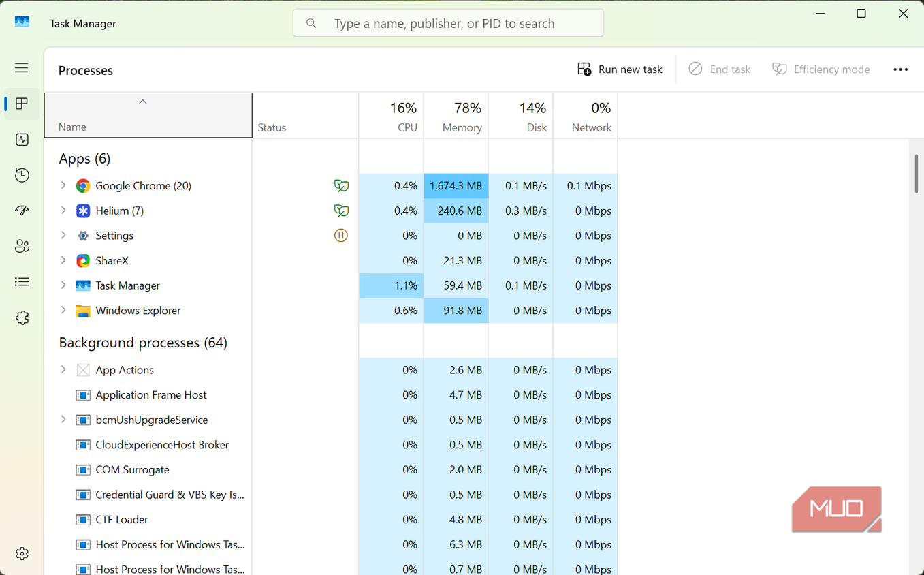Click the End task button

click(x=719, y=69)
